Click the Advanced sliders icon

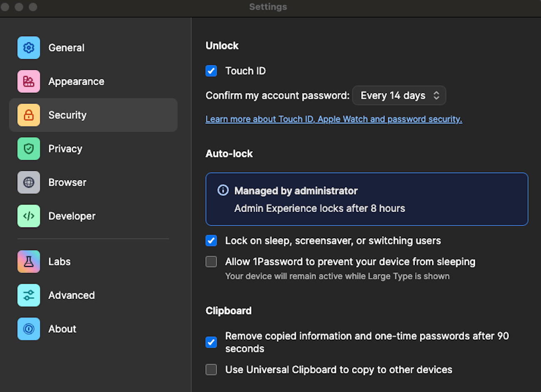point(28,295)
